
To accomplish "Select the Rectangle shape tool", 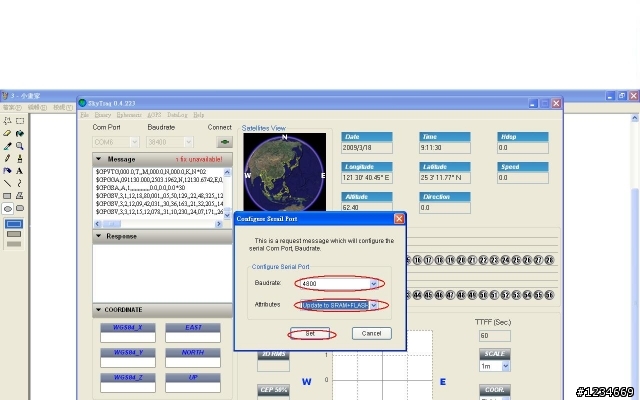I will [x=7, y=196].
